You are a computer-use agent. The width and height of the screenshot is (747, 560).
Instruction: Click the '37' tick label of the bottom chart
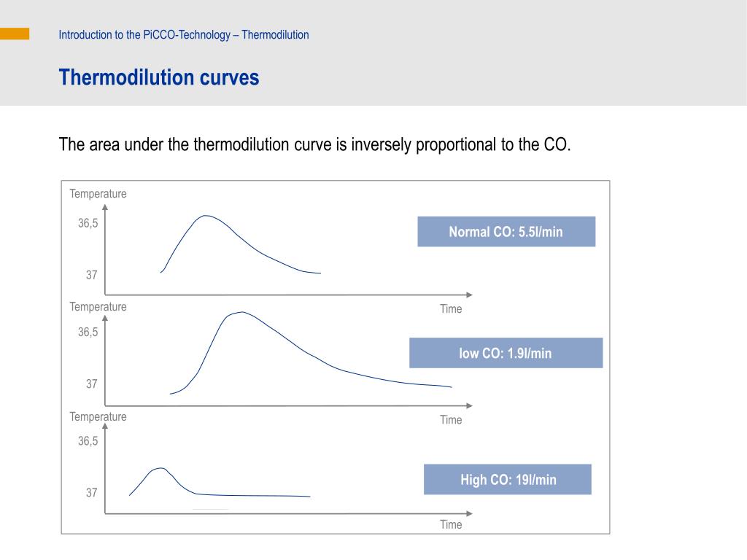pyautogui.click(x=91, y=492)
